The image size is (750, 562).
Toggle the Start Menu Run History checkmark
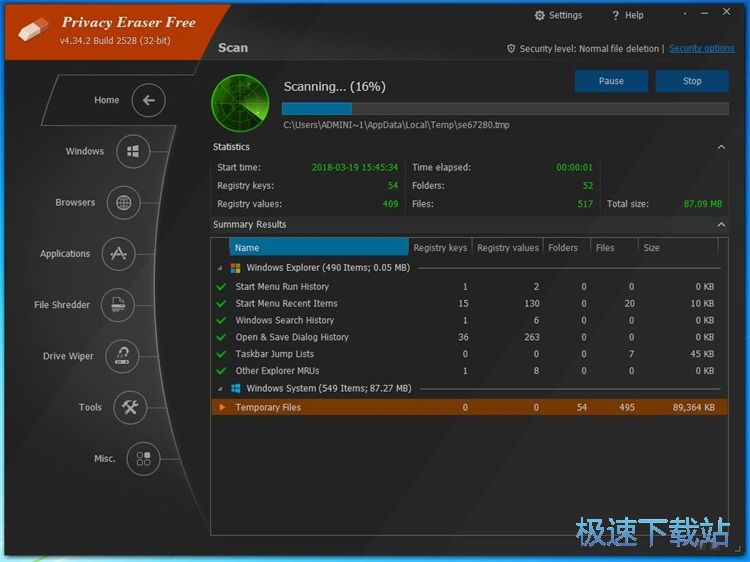[x=221, y=287]
